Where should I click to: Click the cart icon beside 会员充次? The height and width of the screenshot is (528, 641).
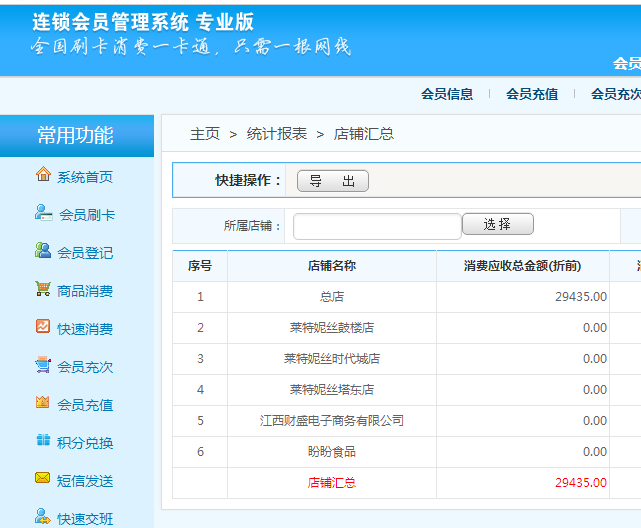(x=43, y=365)
